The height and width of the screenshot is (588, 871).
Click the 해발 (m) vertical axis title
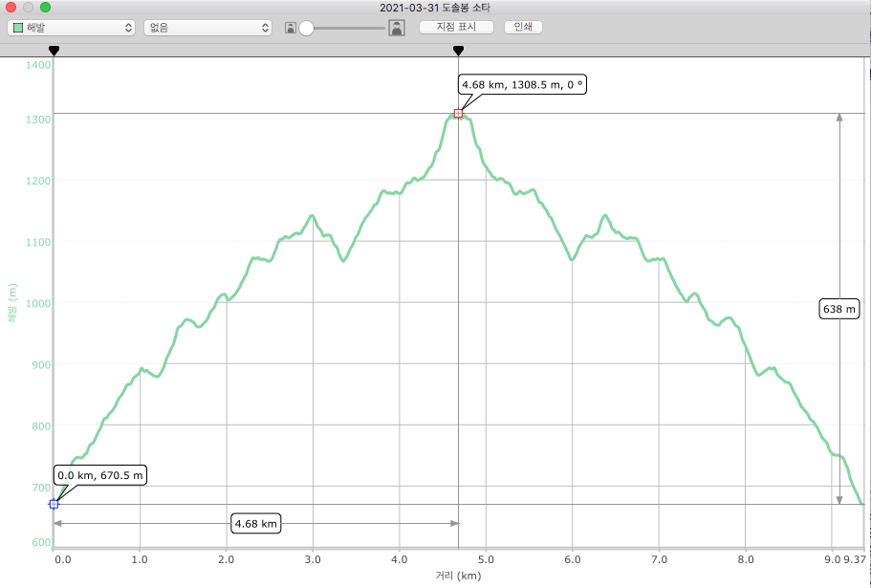12,303
